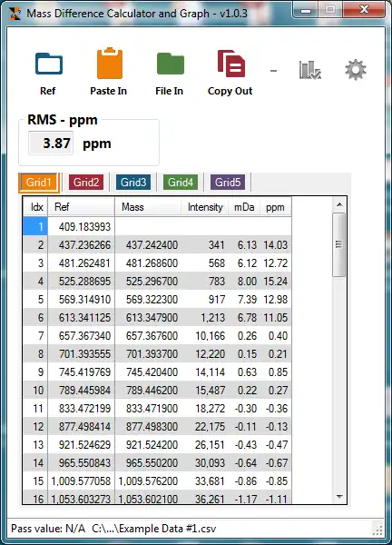Click the Intensity column header
The height and width of the screenshot is (545, 392).
click(205, 207)
